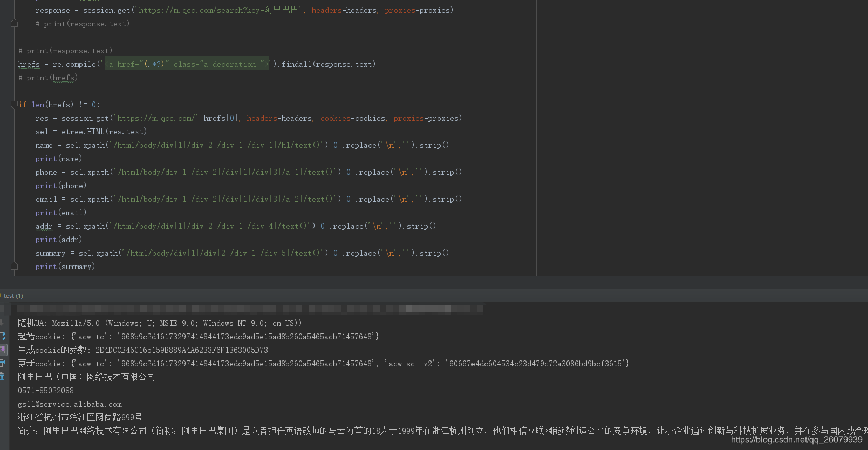Click 'print(phone)' line in editor
This screenshot has height=450, width=868.
point(61,186)
